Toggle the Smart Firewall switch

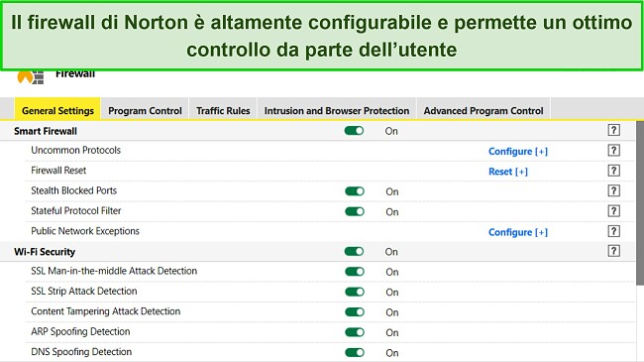pyautogui.click(x=354, y=131)
